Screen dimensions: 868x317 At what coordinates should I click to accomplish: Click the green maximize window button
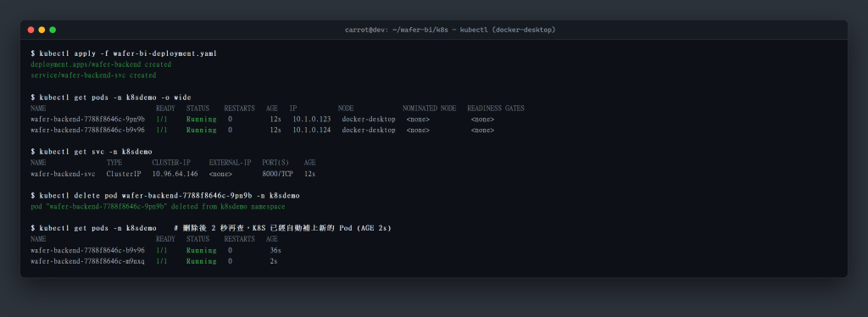tap(53, 30)
